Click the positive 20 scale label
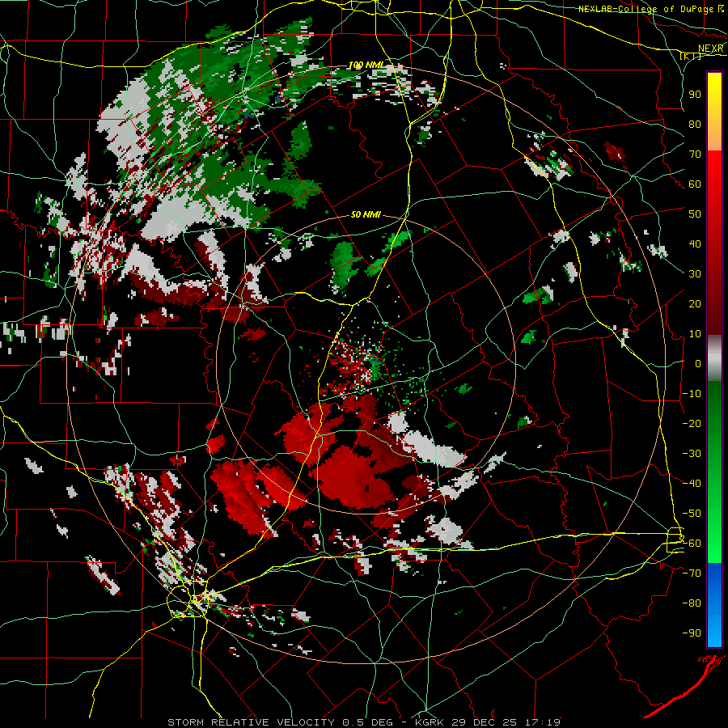Viewport: 728px width, 728px height. (695, 303)
